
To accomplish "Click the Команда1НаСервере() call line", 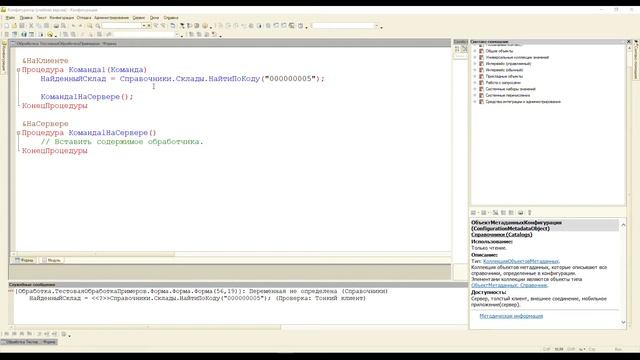I will click(x=87, y=97).
